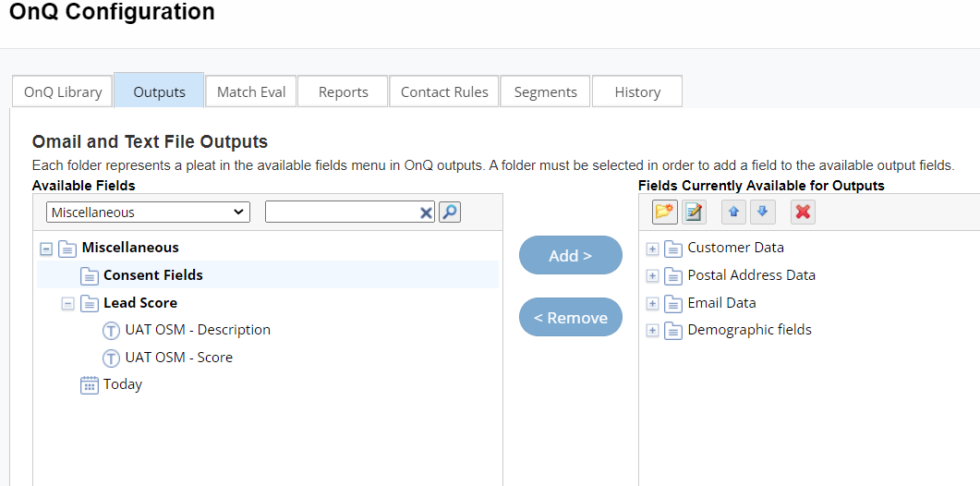This screenshot has width=980, height=486.
Task: Open the Miscellaneous category dropdown
Action: pos(148,212)
